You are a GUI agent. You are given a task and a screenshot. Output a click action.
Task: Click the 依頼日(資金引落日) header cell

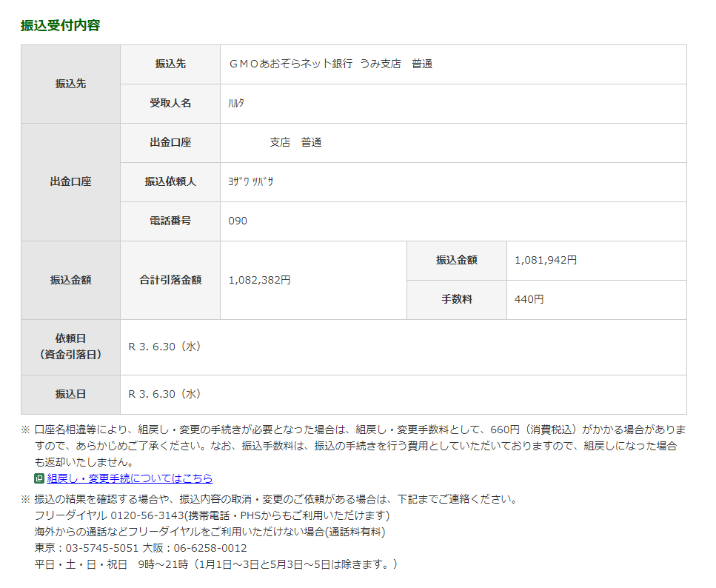pyautogui.click(x=71, y=347)
